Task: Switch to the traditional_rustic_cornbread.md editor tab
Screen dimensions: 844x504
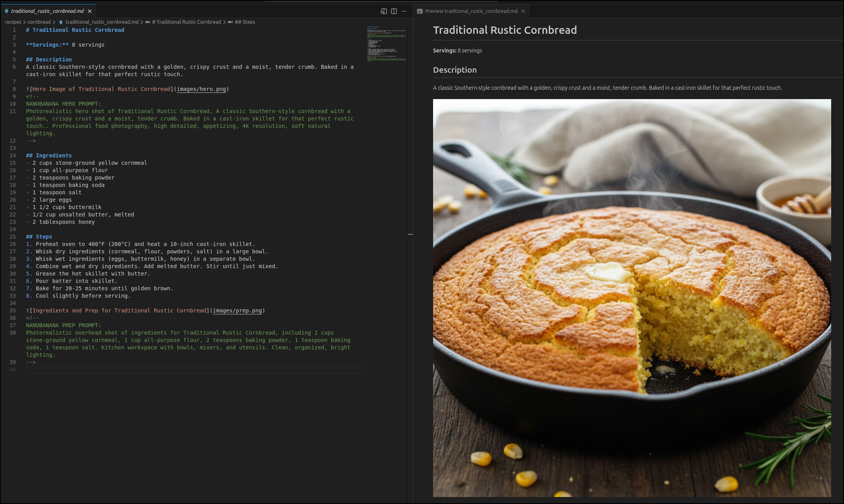Action: [x=47, y=11]
